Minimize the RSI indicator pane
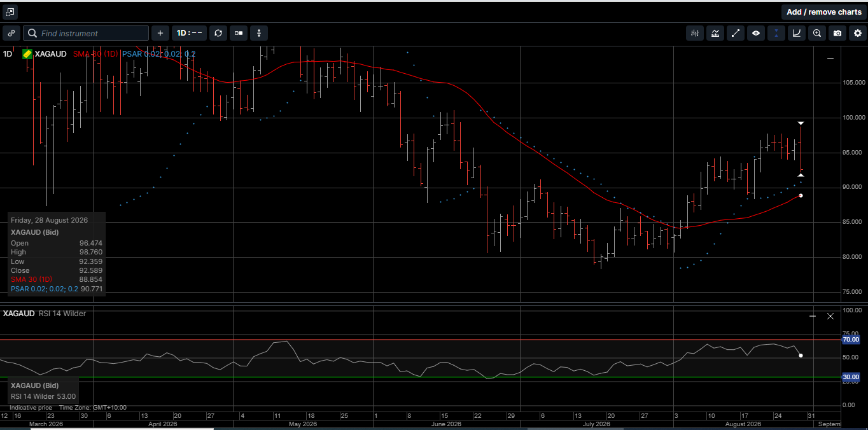Screen dimensions: 868x430 click(x=813, y=316)
